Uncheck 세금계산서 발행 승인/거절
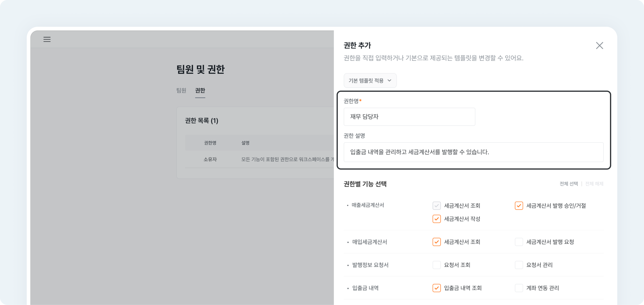644x305 pixels. [519, 206]
